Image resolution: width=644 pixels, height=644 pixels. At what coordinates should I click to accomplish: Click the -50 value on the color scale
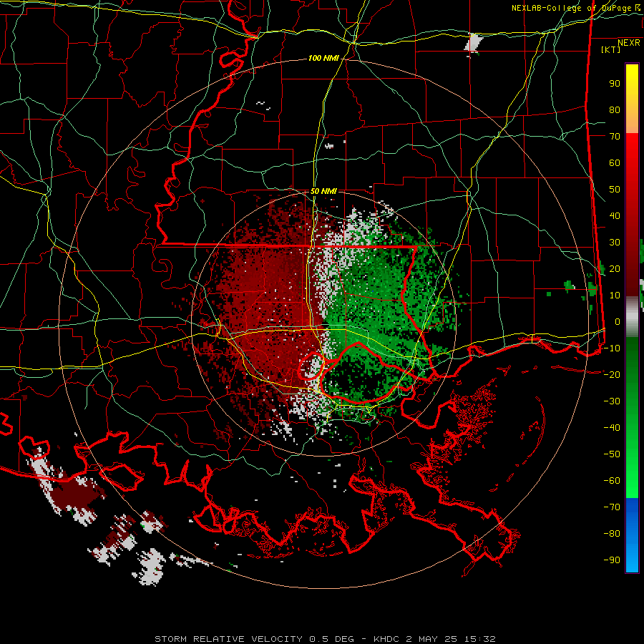click(612, 454)
